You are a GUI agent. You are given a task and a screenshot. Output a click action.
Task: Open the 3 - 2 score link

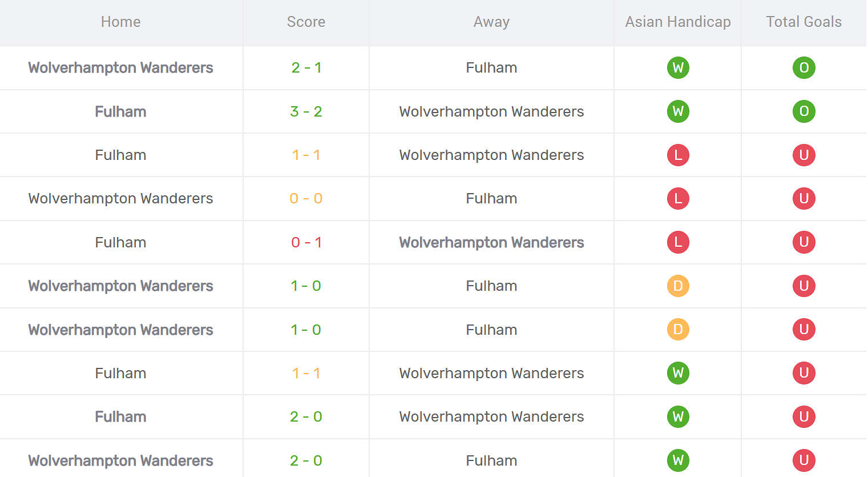coord(306,111)
